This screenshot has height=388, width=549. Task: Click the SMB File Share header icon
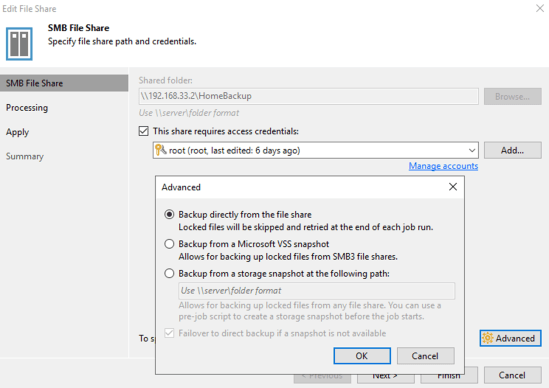click(19, 44)
